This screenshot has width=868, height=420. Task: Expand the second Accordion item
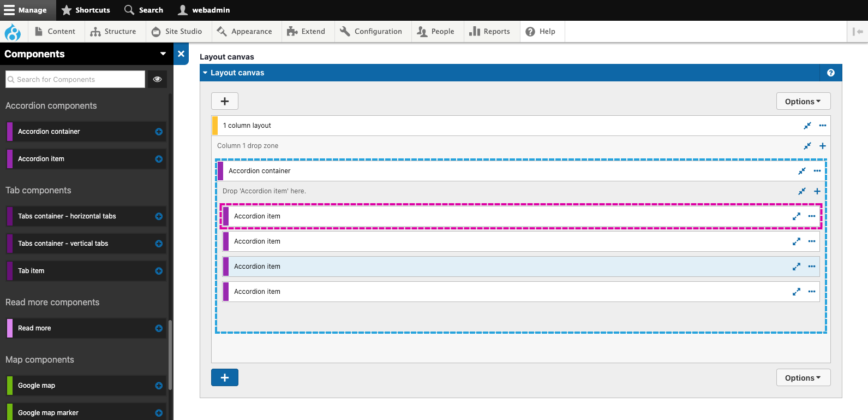tap(797, 241)
